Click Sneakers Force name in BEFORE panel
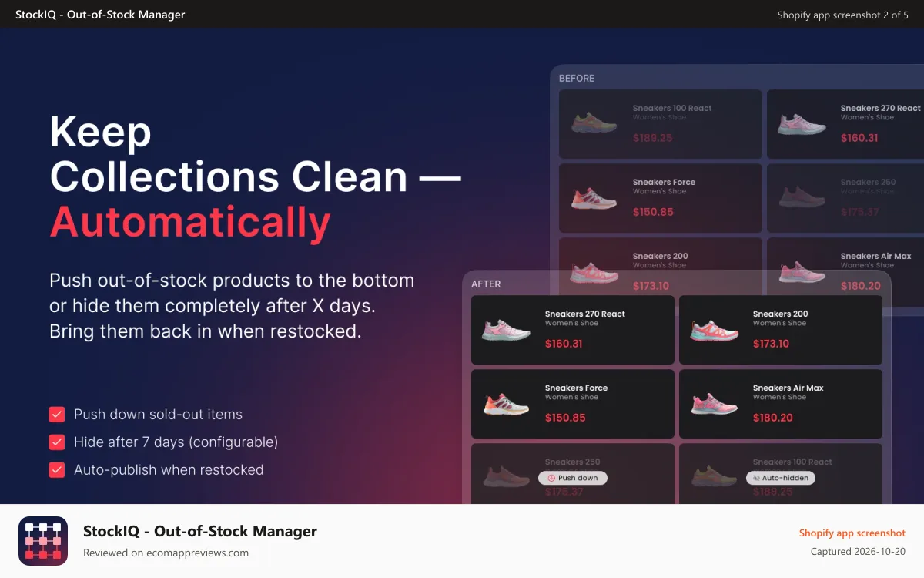The image size is (924, 578). click(664, 183)
